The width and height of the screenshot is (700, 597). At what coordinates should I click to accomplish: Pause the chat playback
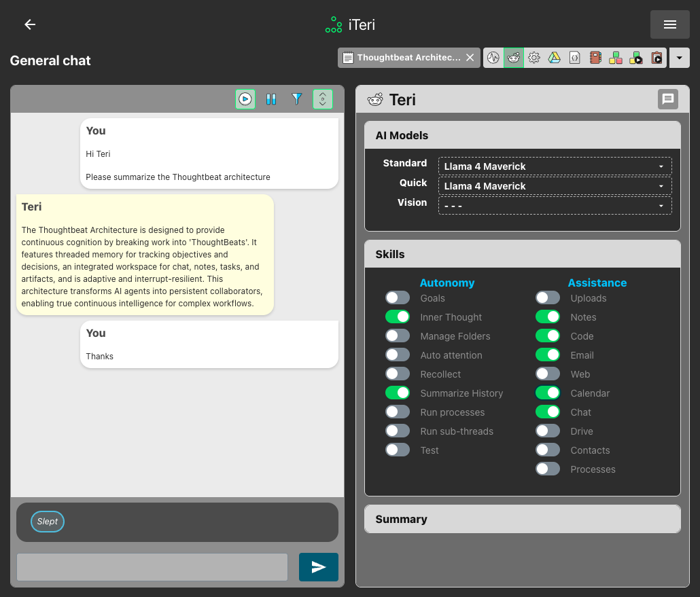[x=271, y=99]
